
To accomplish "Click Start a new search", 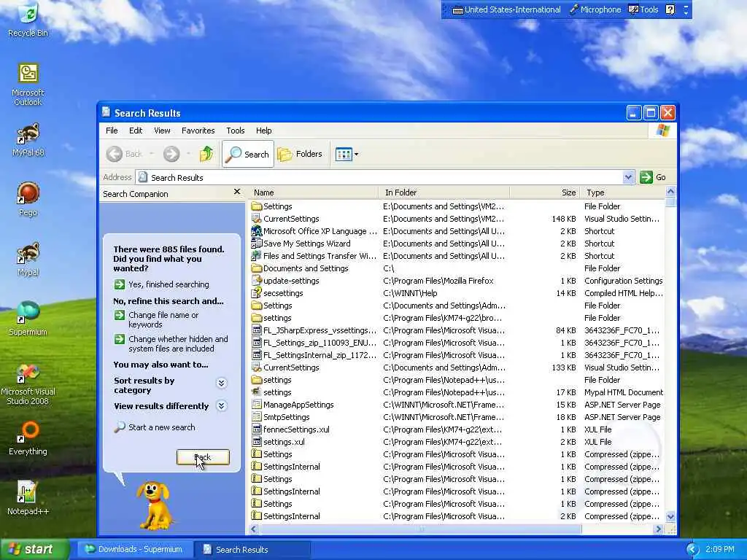I will pos(155,427).
